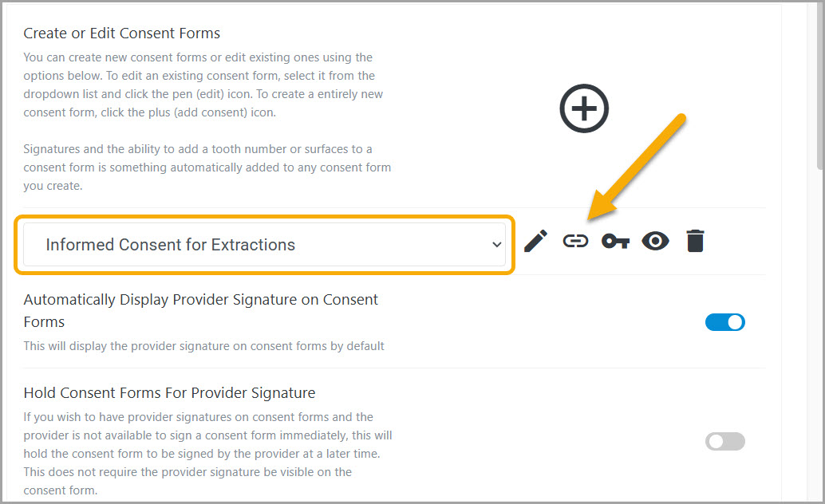Click the plus icon to add consent
This screenshot has width=825, height=504.
coord(584,108)
